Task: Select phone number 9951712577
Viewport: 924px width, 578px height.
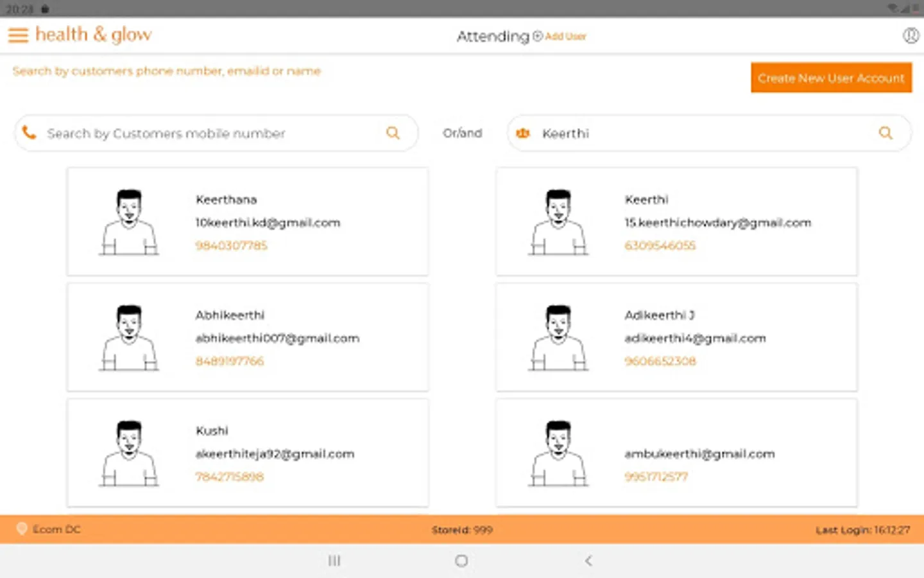Action: [656, 477]
